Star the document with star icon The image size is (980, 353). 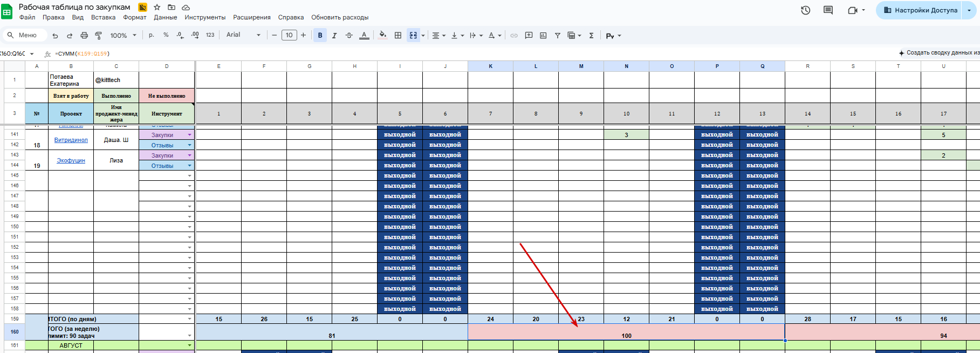tap(157, 7)
